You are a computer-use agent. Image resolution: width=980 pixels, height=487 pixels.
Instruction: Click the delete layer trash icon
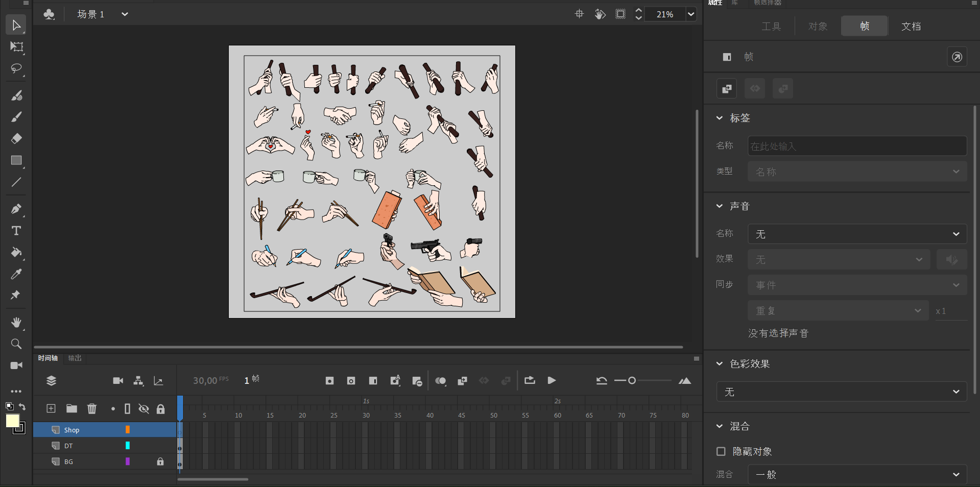pos(92,408)
